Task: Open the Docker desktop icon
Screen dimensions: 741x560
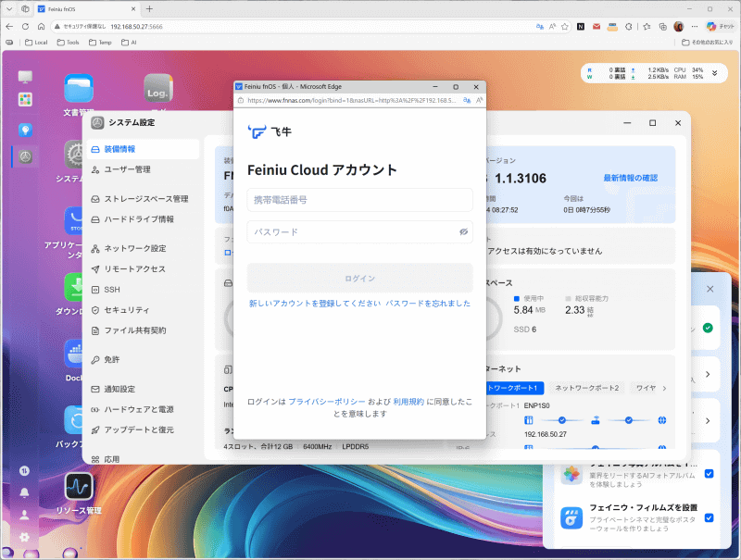Action: point(74,355)
